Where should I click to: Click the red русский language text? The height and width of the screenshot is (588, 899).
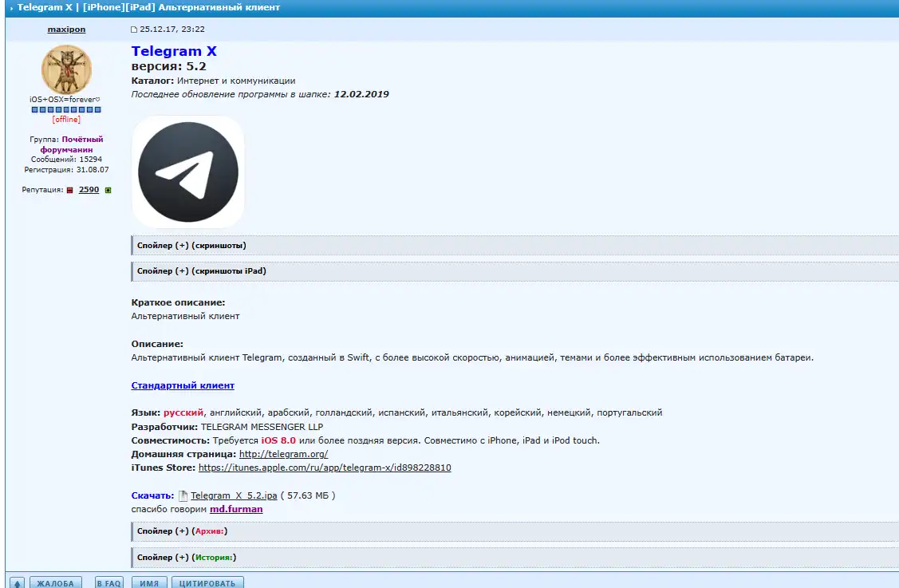[183, 412]
